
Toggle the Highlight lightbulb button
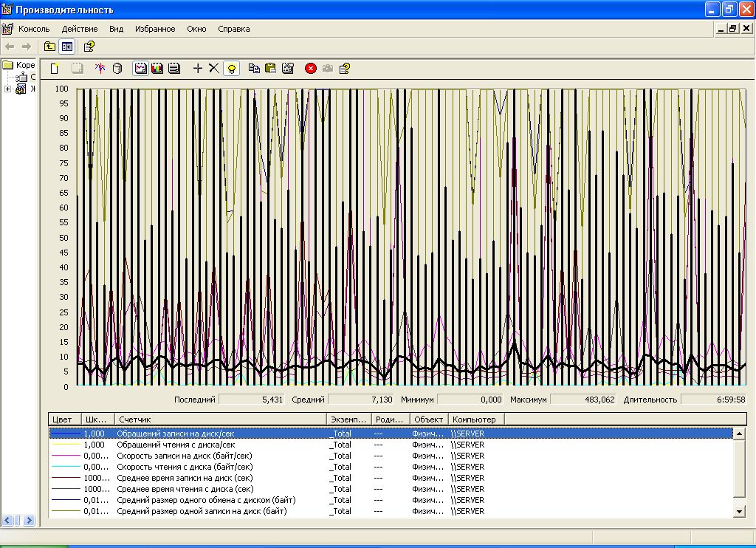point(232,69)
